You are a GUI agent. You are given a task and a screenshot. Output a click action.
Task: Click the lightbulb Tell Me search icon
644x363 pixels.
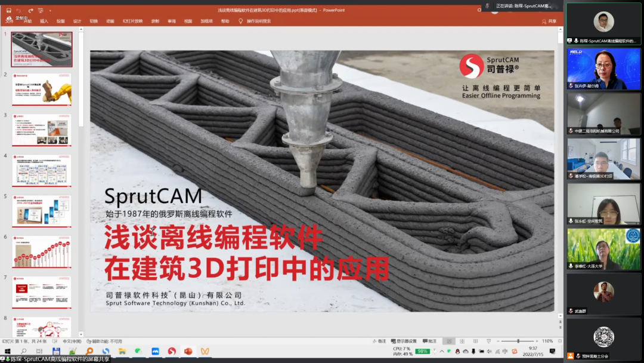(x=241, y=21)
